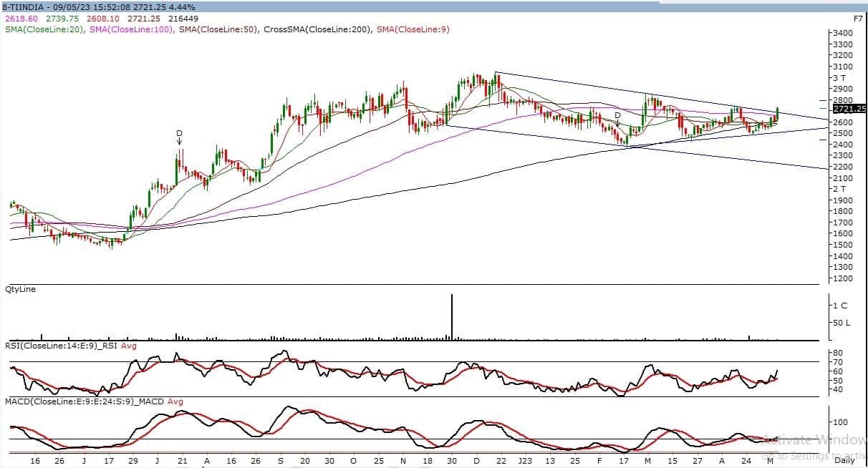Click the red MACD Avg legend text
Viewport: 868px width, 468px height.
tap(175, 401)
